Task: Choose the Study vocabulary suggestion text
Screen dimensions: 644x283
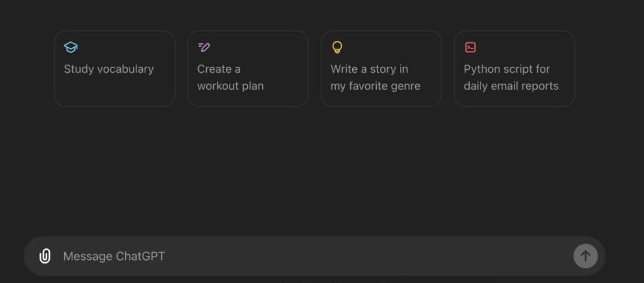Action: pyautogui.click(x=109, y=69)
